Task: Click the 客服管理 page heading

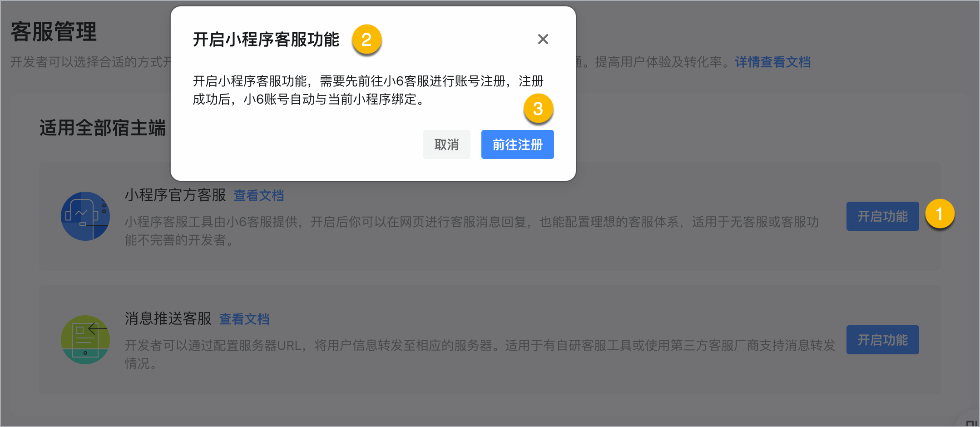Action: point(54,32)
